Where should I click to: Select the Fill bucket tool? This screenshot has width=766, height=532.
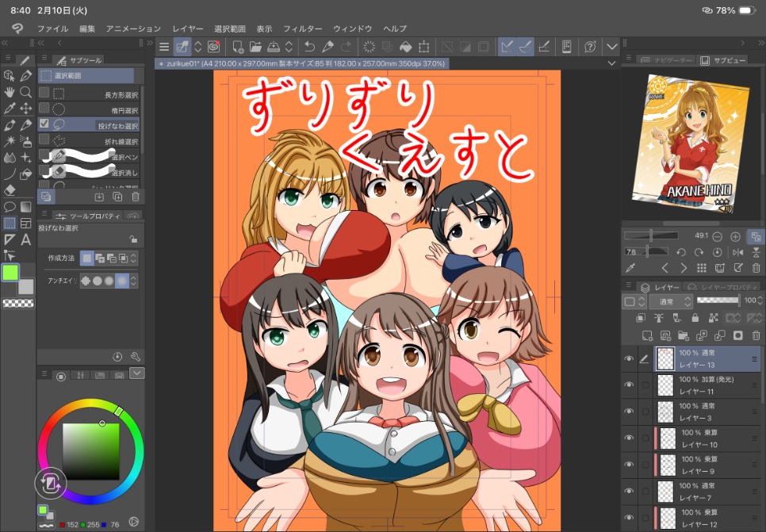[26, 174]
